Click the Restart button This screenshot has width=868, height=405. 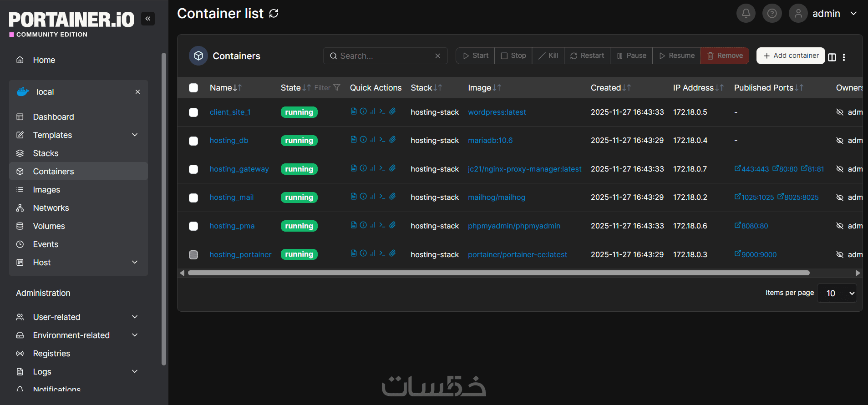pos(587,56)
